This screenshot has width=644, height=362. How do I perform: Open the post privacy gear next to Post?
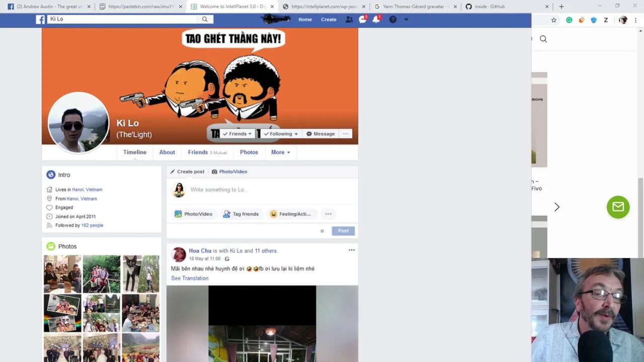point(322,231)
